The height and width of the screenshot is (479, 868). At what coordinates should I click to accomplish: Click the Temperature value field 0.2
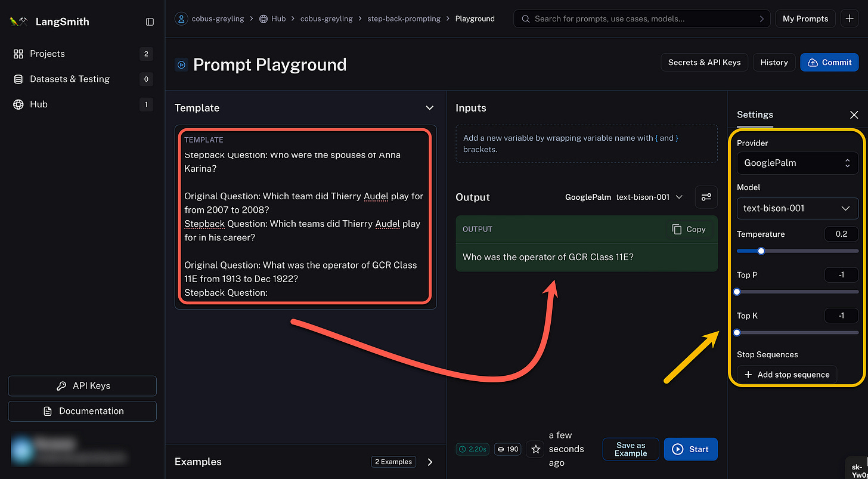click(x=841, y=234)
